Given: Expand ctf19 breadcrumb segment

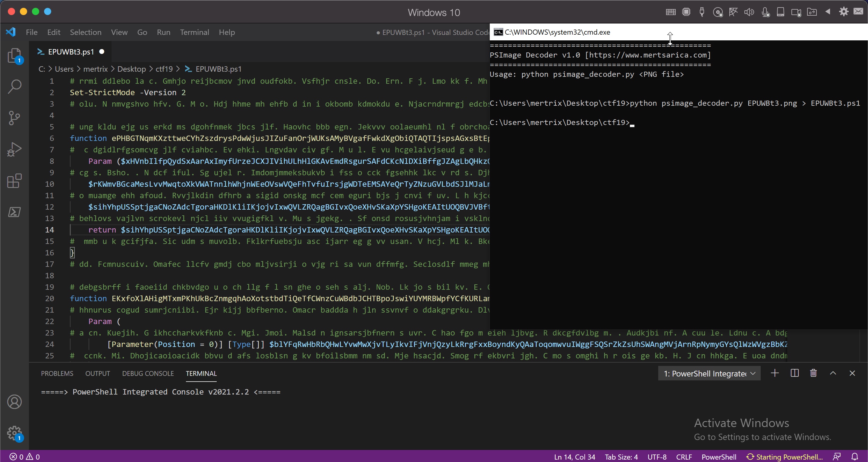Looking at the screenshot, I should tap(164, 69).
